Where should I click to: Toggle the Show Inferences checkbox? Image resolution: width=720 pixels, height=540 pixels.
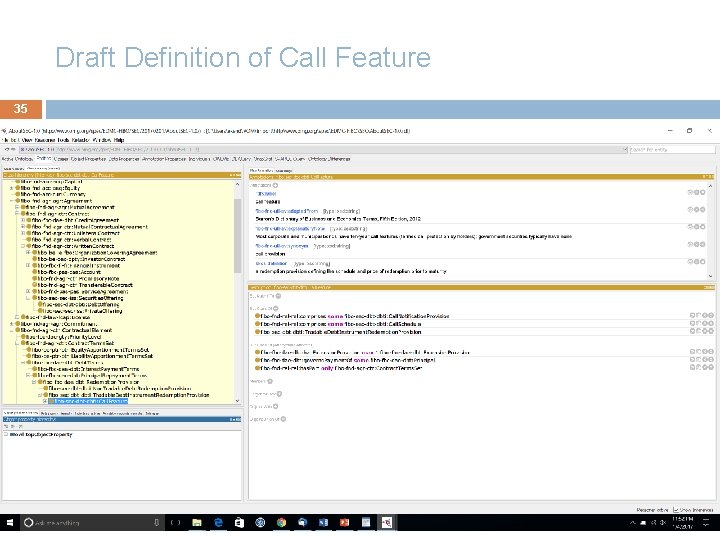coord(678,509)
